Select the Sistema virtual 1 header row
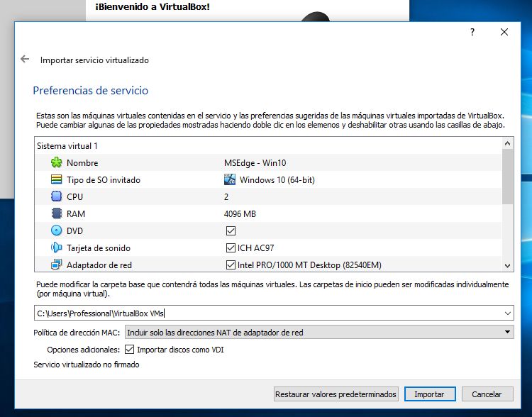Viewport: 532px width, 417px height. coord(268,146)
